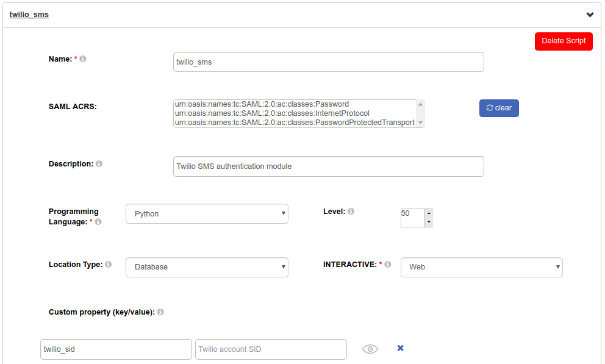The height and width of the screenshot is (364, 605).
Task: Remove the twilio_sid custom property via X icon
Action: [400, 348]
